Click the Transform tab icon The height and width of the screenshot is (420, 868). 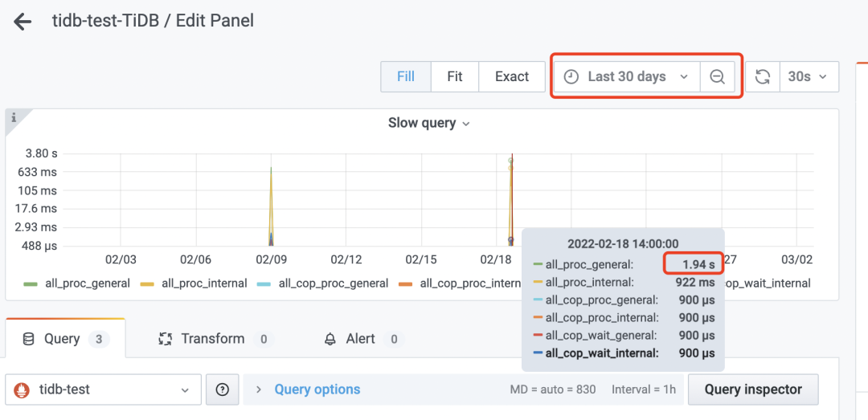click(x=166, y=339)
